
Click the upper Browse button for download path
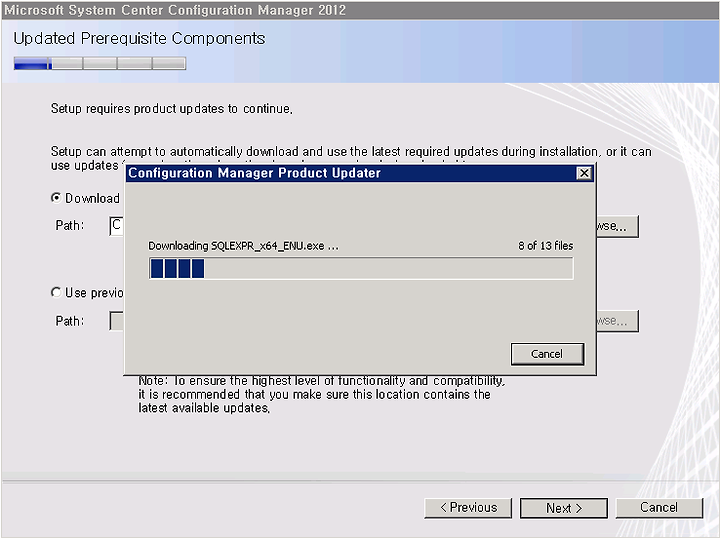617,226
